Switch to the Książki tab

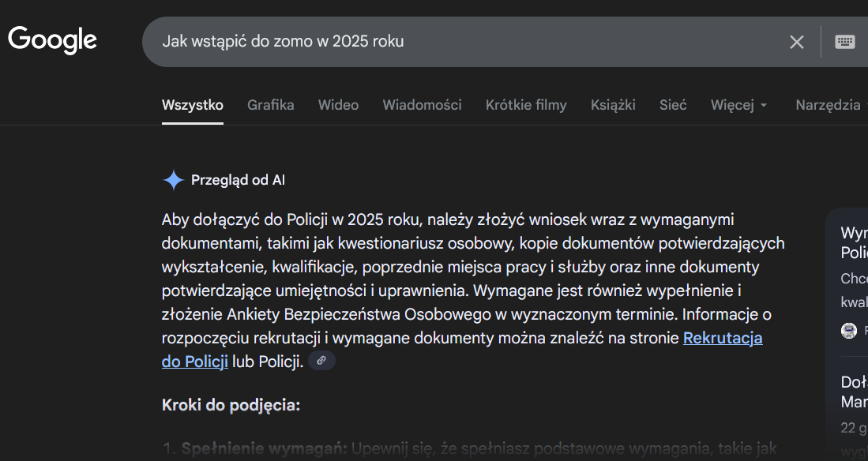[x=613, y=105]
